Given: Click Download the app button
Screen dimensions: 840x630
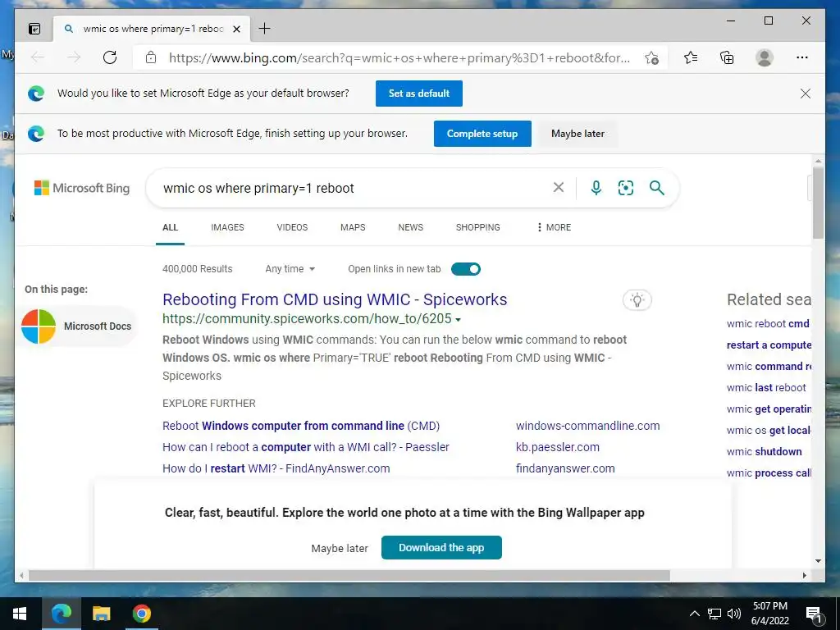Looking at the screenshot, I should click(441, 547).
